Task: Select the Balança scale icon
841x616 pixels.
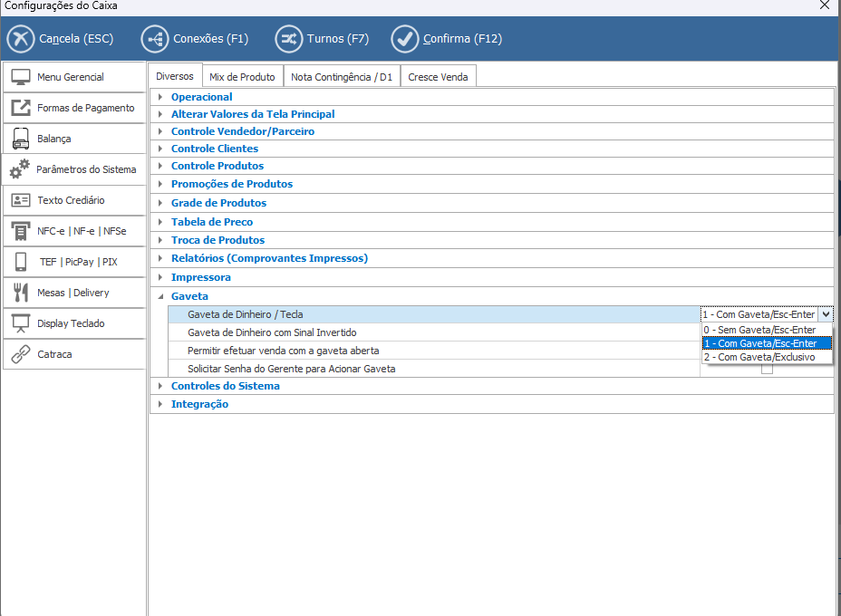Action: point(21,139)
